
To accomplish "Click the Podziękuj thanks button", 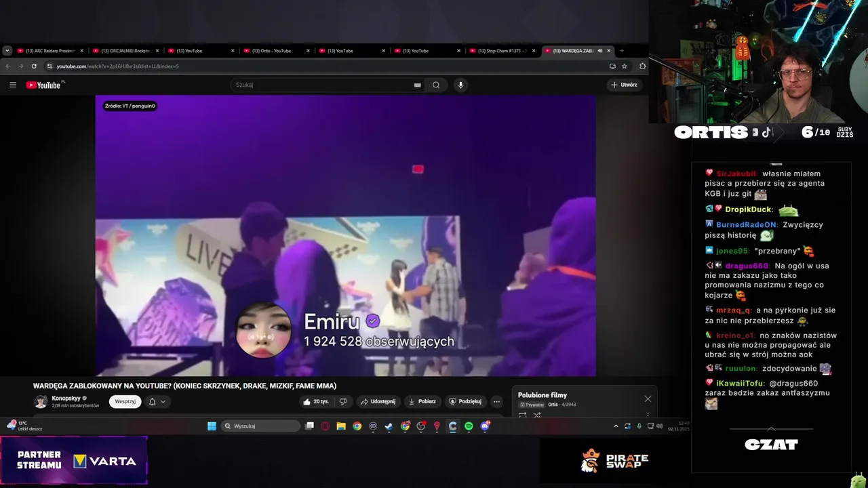I will pos(465,401).
